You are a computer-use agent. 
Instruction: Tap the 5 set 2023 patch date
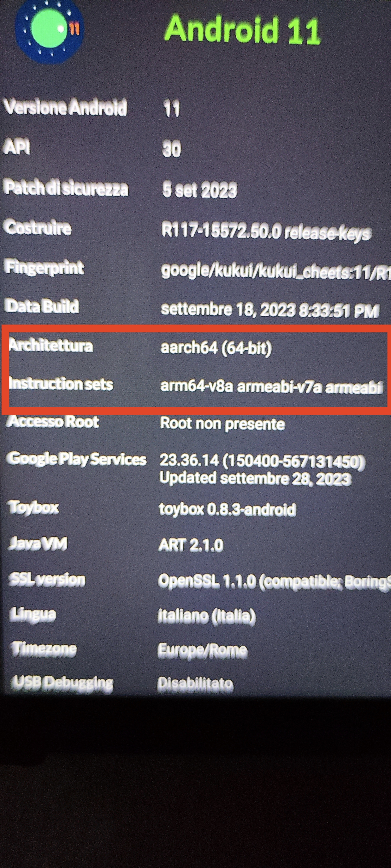click(x=199, y=190)
